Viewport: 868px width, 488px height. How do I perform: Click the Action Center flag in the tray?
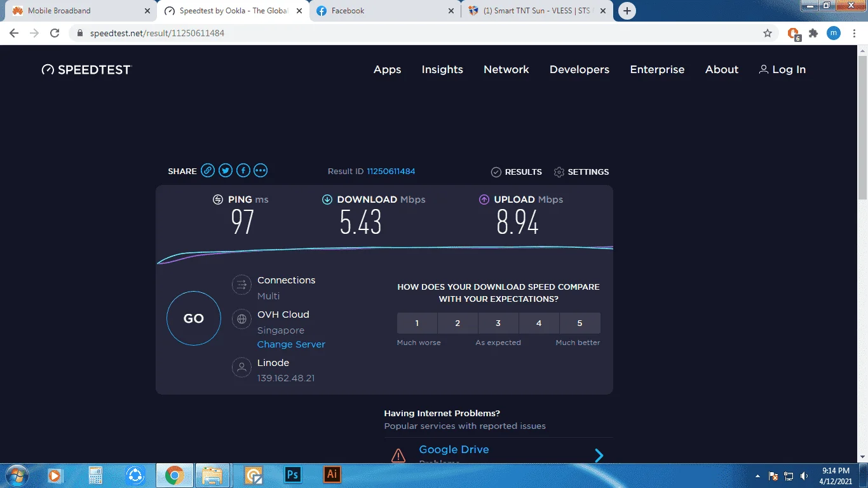[x=773, y=476]
